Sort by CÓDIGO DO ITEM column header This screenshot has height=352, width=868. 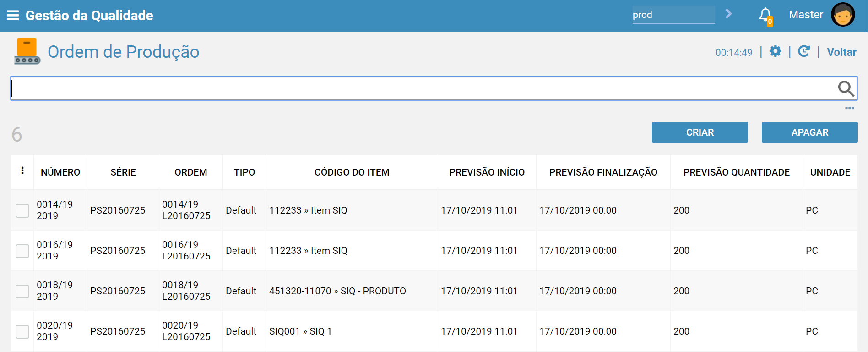(352, 172)
